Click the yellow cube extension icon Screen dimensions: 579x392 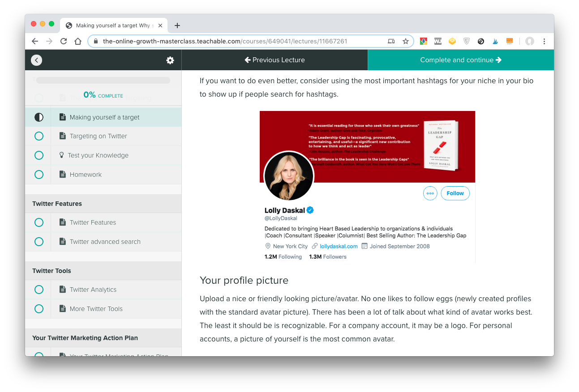452,41
